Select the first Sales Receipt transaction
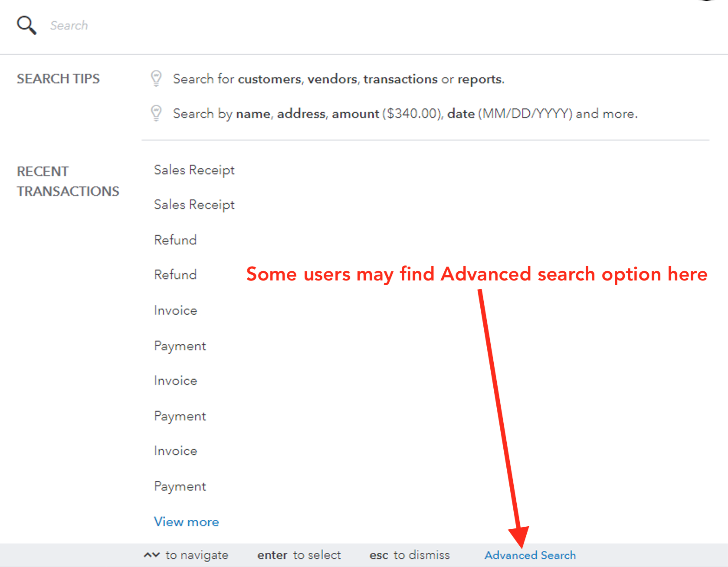Screen dimensions: 728x567 pos(194,170)
